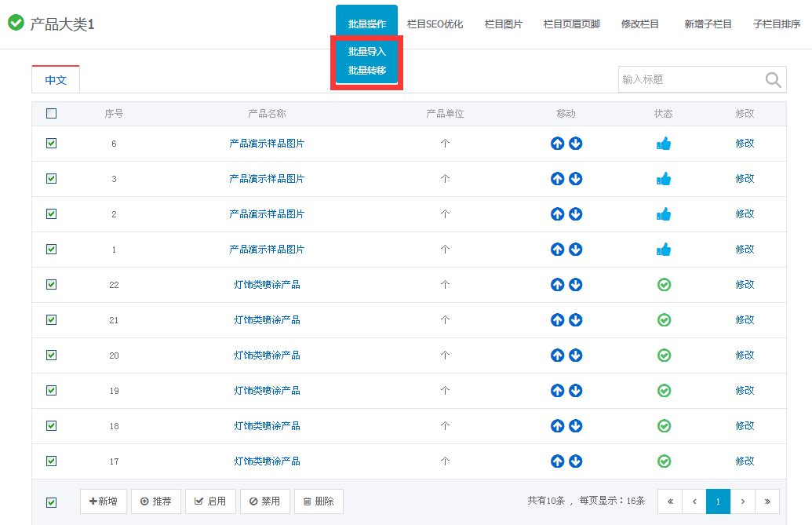The width and height of the screenshot is (812, 525).
Task: Click move-up arrow for row number 6
Action: [557, 144]
